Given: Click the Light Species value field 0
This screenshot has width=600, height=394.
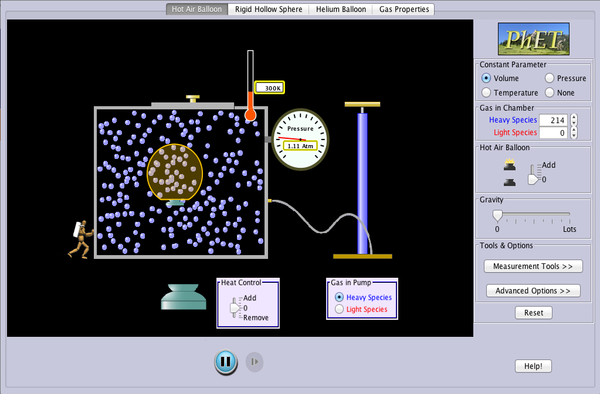Looking at the screenshot, I should (x=553, y=133).
